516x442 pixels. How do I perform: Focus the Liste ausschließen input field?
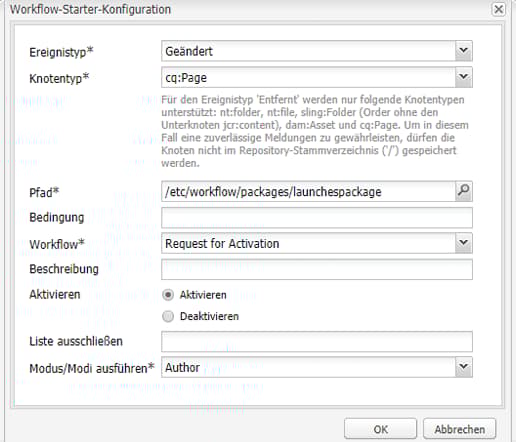tap(317, 341)
